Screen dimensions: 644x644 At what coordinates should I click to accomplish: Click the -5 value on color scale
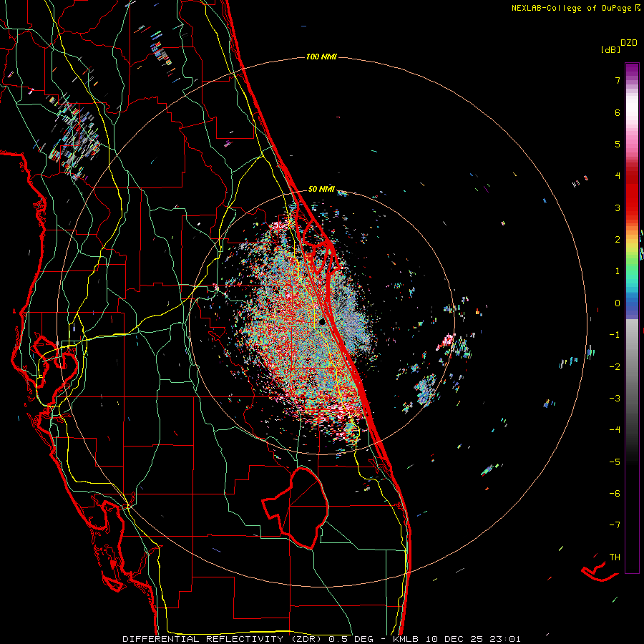[x=615, y=462]
